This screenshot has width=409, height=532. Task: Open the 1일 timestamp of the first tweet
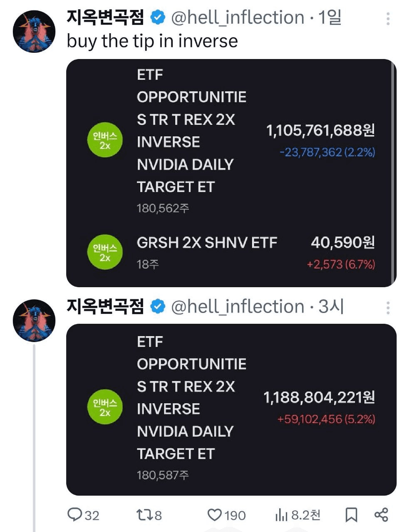click(330, 17)
